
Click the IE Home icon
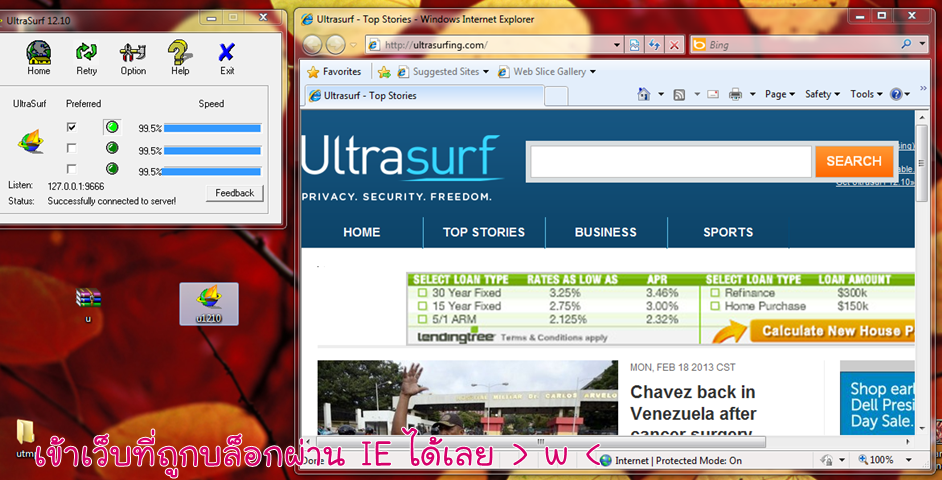coord(643,94)
